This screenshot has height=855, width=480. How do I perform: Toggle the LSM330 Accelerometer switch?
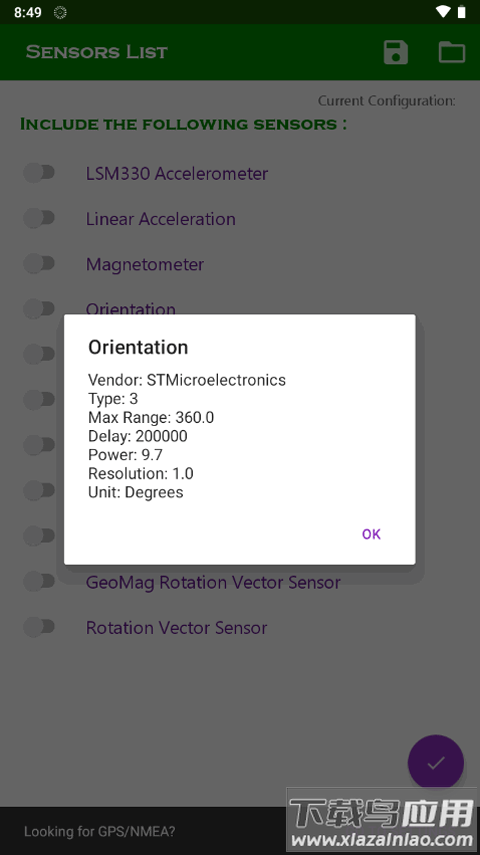pyautogui.click(x=39, y=173)
